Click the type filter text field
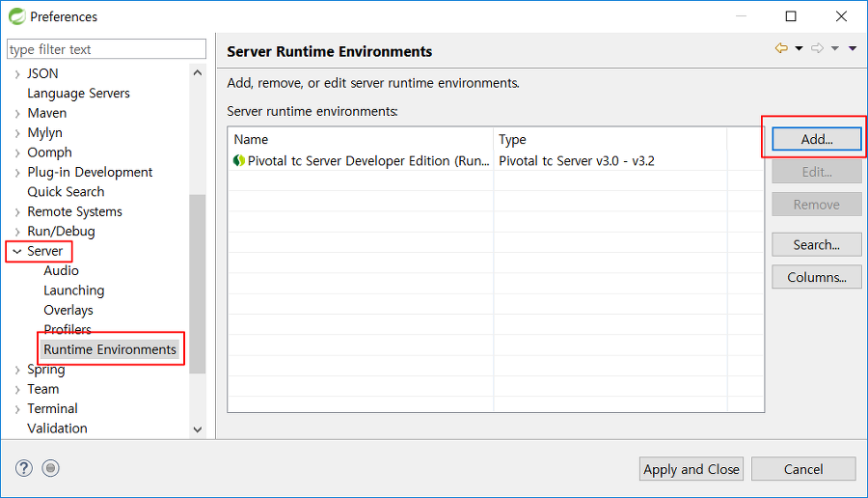The width and height of the screenshot is (868, 498). coord(106,49)
